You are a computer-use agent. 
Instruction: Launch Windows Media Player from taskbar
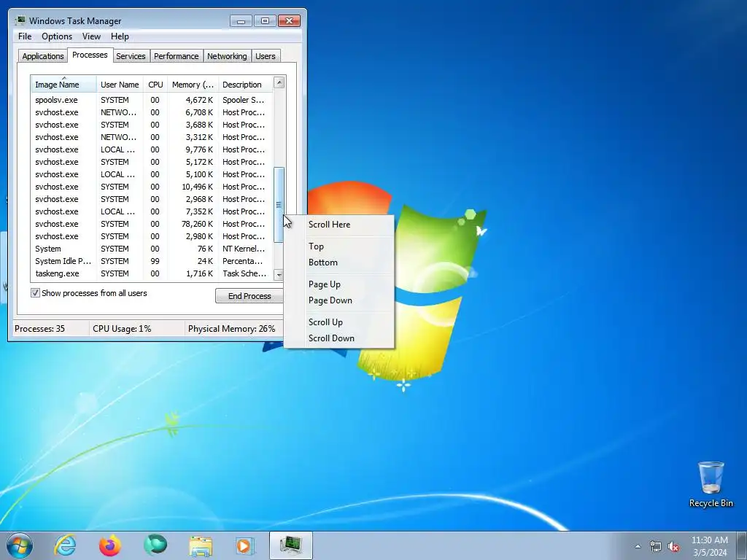pyautogui.click(x=246, y=545)
